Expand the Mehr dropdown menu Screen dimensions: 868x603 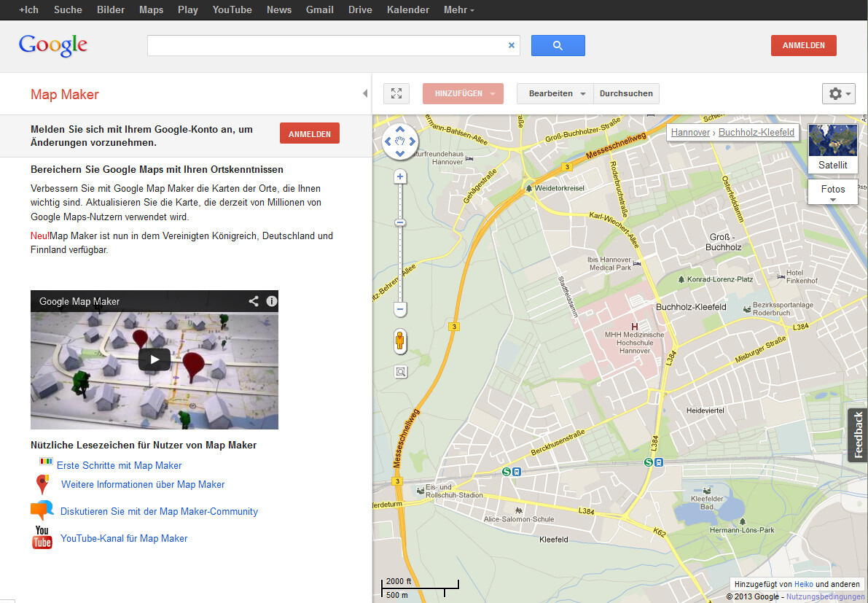click(459, 10)
